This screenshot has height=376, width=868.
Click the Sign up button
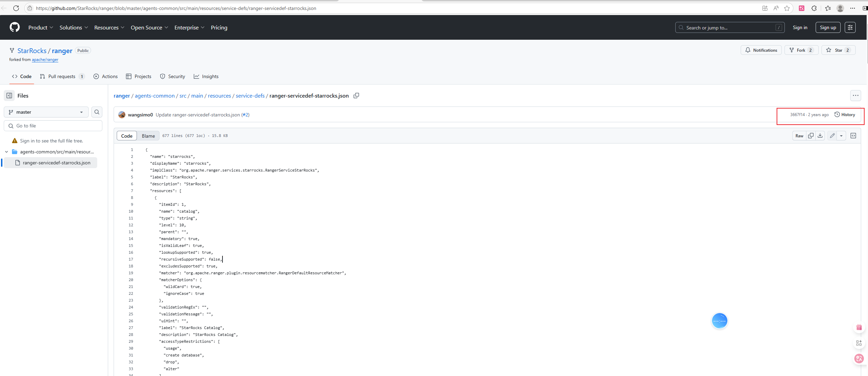point(828,27)
